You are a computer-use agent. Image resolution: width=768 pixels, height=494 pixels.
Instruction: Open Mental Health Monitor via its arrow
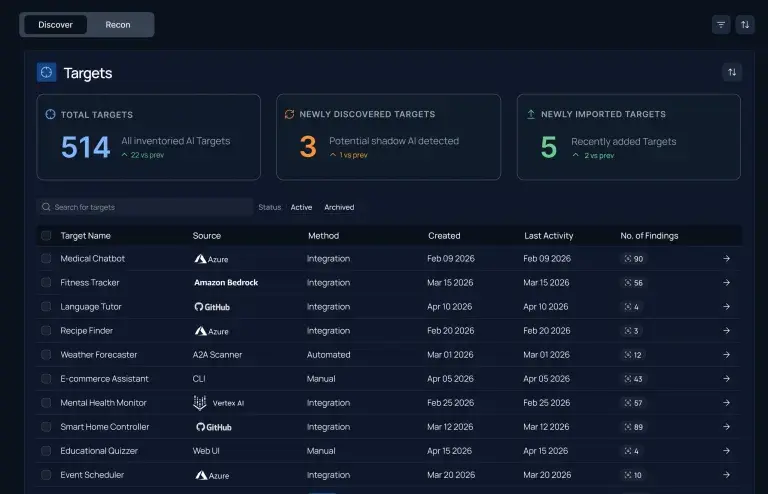[x=726, y=402]
